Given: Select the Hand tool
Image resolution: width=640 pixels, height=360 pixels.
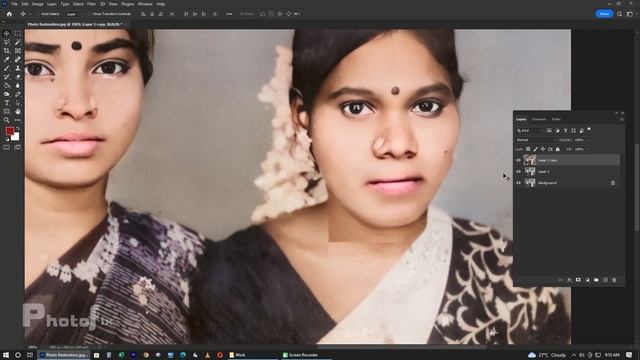Looking at the screenshot, I should pyautogui.click(x=18, y=111).
